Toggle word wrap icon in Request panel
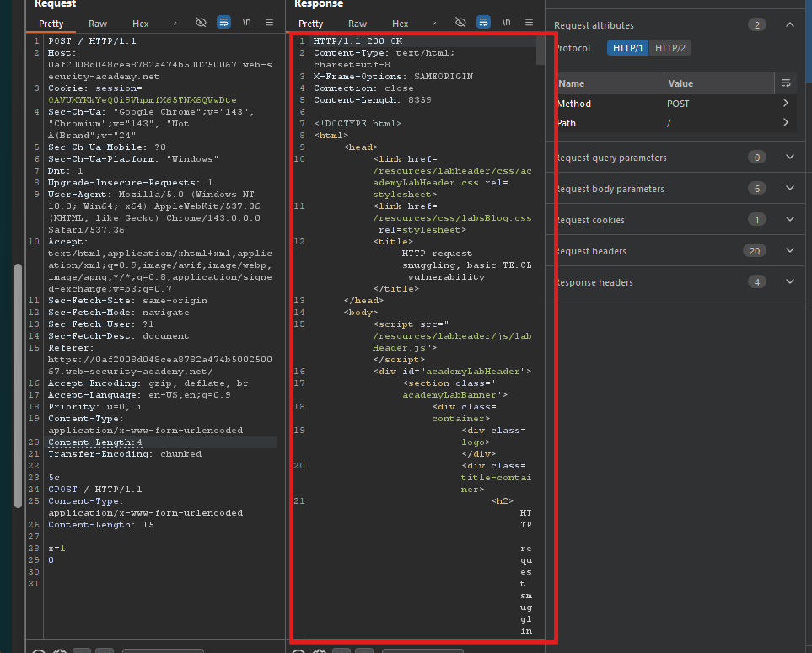The image size is (812, 653). click(x=223, y=22)
